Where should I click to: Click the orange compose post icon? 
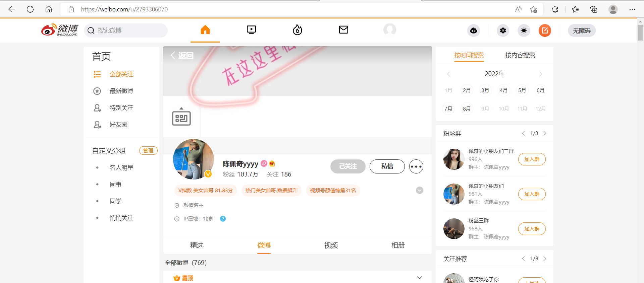545,31
